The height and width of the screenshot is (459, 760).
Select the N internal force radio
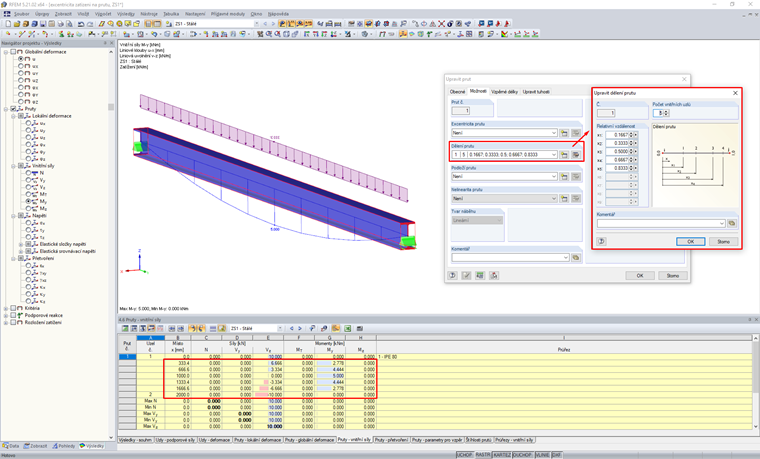point(28,173)
